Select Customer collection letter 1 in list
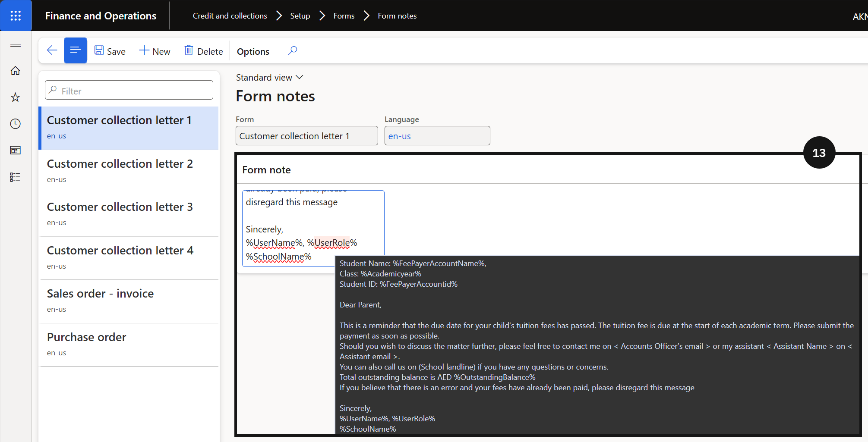The width and height of the screenshot is (868, 442). click(x=129, y=128)
